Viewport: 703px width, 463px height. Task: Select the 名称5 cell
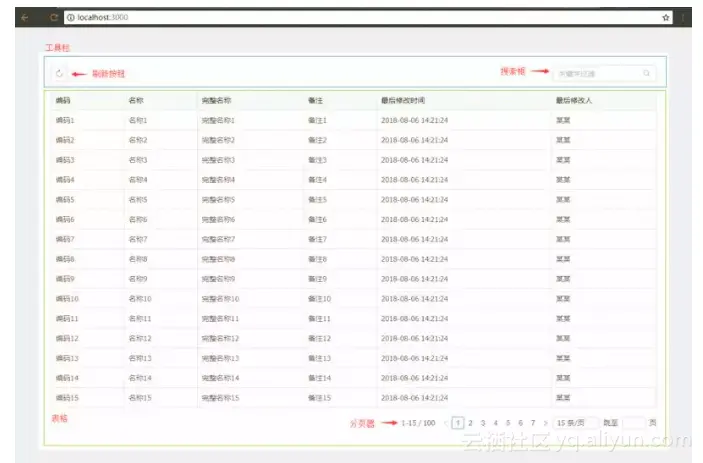point(138,199)
